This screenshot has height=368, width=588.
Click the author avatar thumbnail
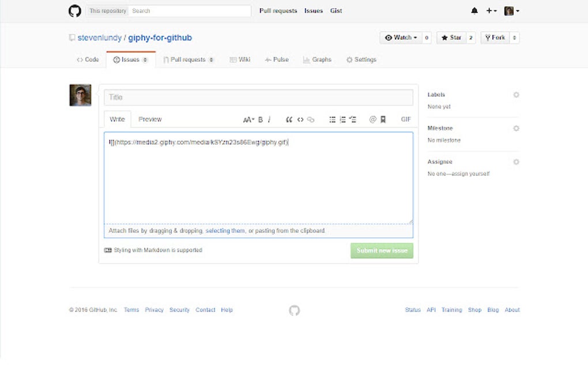pos(80,95)
